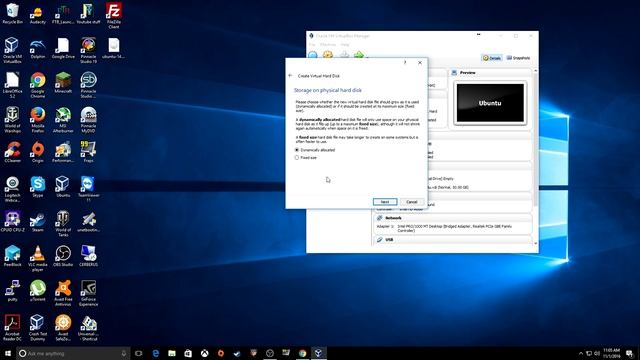This screenshot has height=360, width=640.
Task: Select the Dolphin desktop icon
Action: pyautogui.click(x=38, y=48)
